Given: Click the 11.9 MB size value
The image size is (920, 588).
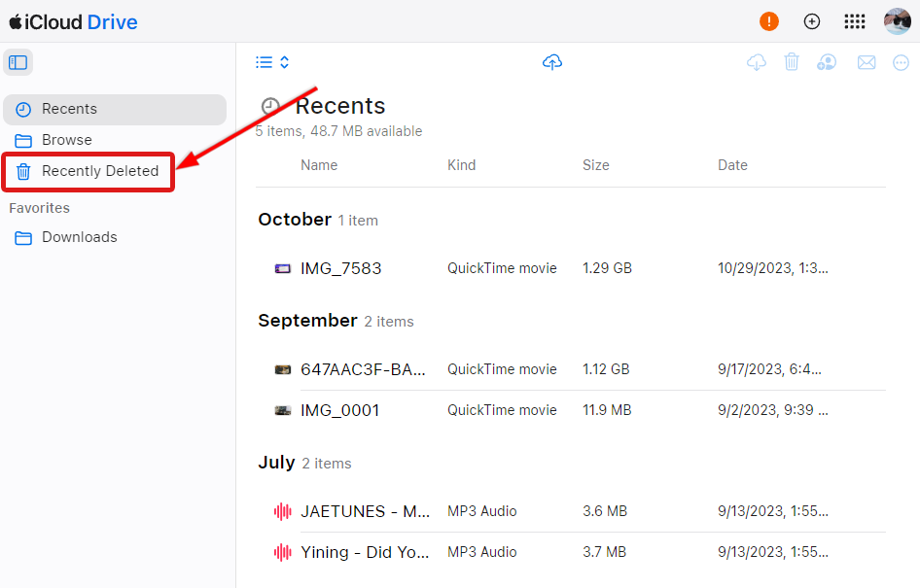Looking at the screenshot, I should (x=607, y=410).
